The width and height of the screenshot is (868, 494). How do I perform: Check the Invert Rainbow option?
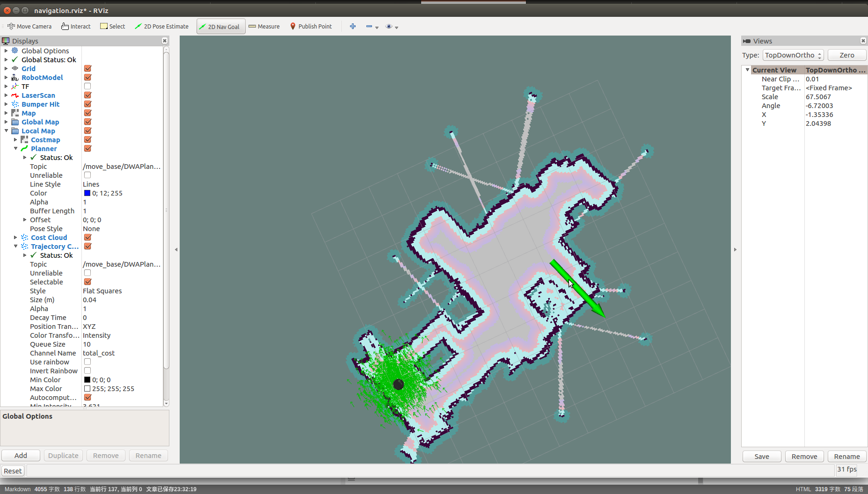[88, 370]
